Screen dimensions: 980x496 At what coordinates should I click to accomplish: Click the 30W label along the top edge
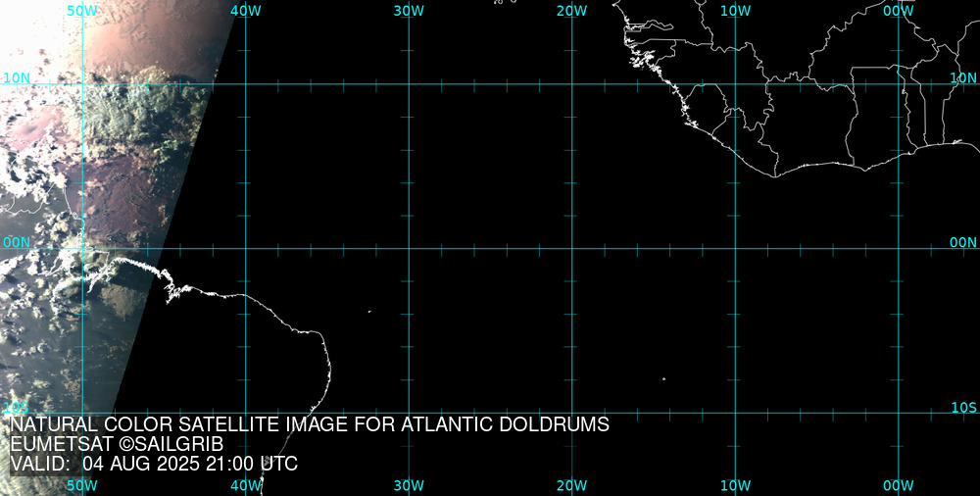click(x=410, y=11)
